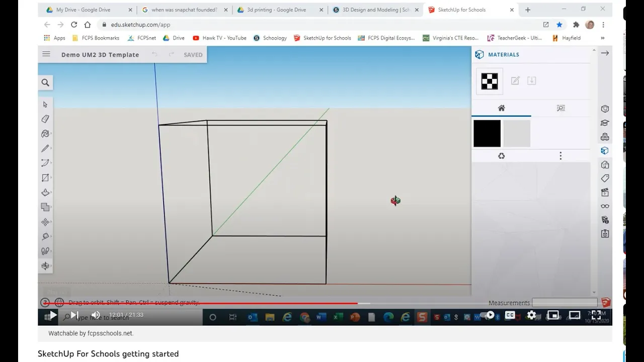Open the Entity Info panel icon
The image size is (644, 362).
click(605, 109)
